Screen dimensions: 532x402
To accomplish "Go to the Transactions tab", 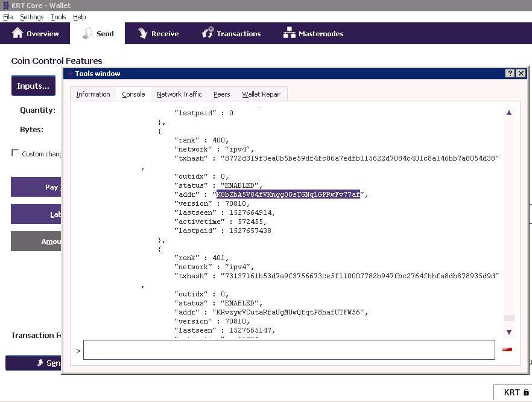I will tap(232, 33).
